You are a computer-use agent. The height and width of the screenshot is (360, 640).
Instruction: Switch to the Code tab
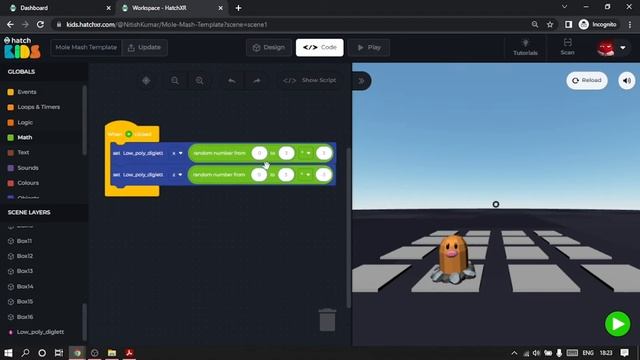[x=320, y=47]
